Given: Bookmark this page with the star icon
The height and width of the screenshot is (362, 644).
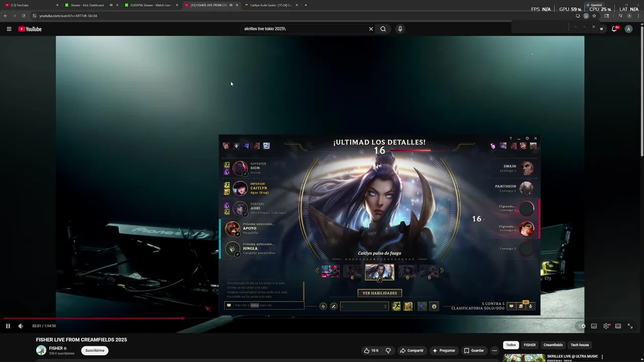Looking at the screenshot, I should click(x=594, y=16).
